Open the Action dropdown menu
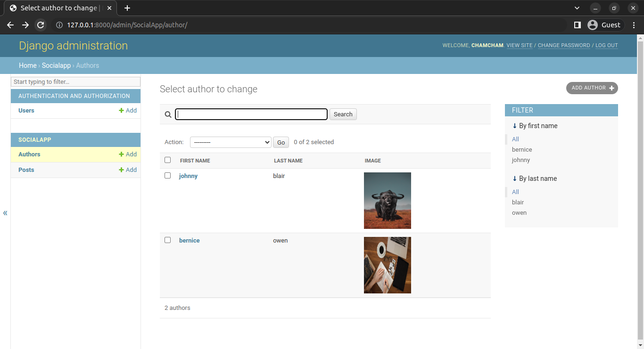The height and width of the screenshot is (349, 644). tap(230, 142)
